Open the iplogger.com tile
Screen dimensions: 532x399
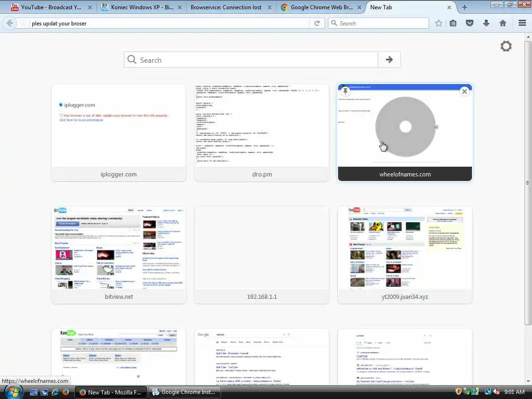(x=118, y=133)
